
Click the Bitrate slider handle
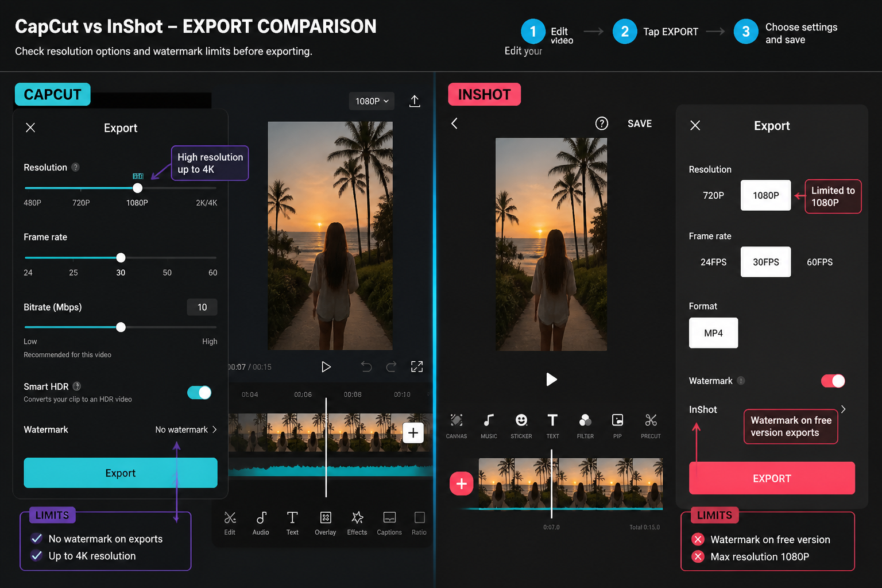click(121, 327)
